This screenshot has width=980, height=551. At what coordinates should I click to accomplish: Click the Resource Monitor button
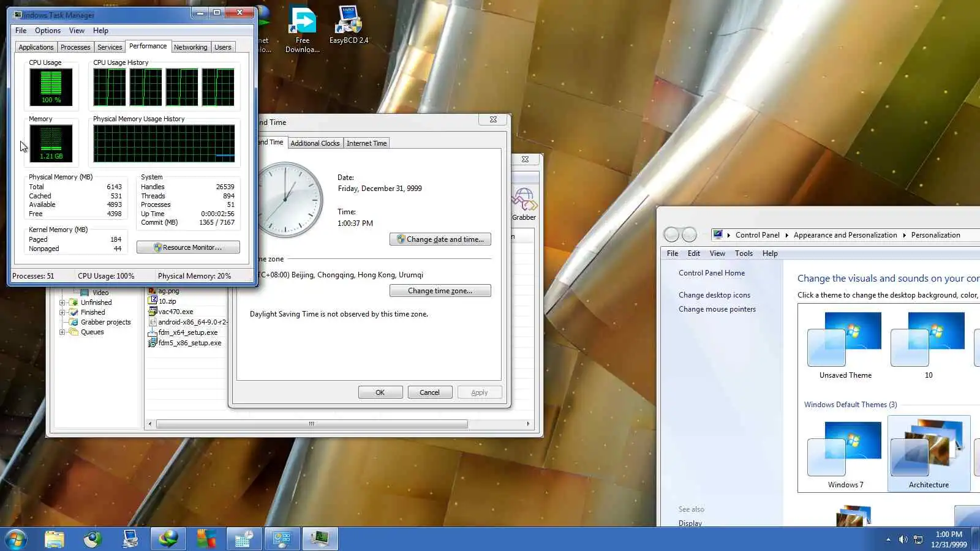pos(188,247)
